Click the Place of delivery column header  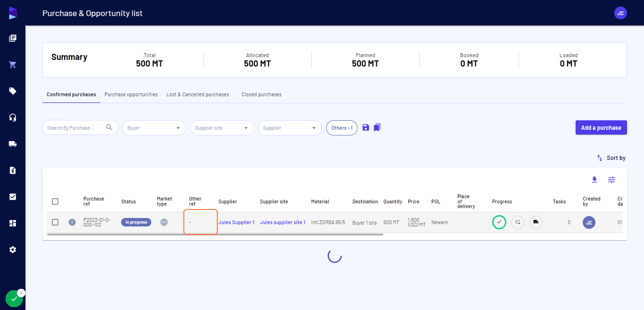tap(466, 201)
